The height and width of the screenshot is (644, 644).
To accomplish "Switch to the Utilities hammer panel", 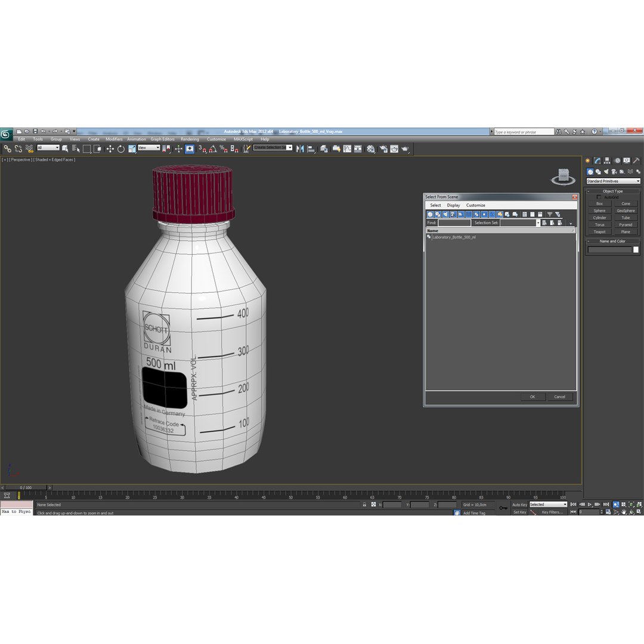I will [636, 160].
